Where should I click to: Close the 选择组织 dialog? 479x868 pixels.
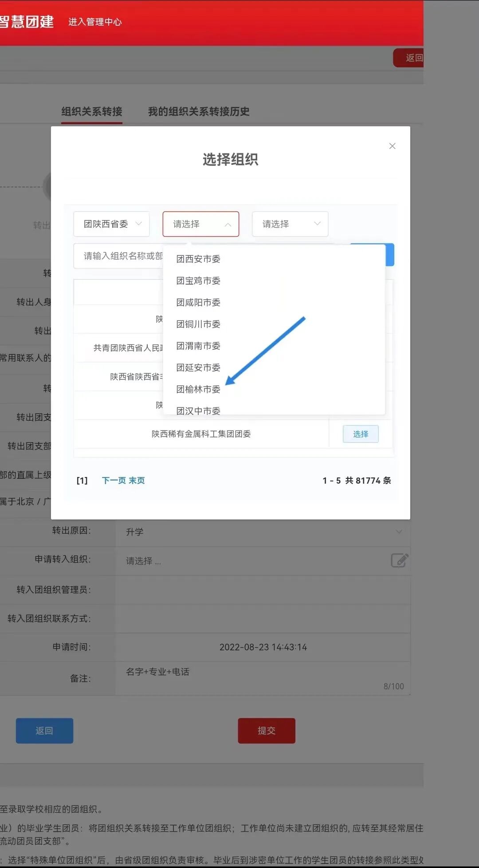pyautogui.click(x=392, y=146)
